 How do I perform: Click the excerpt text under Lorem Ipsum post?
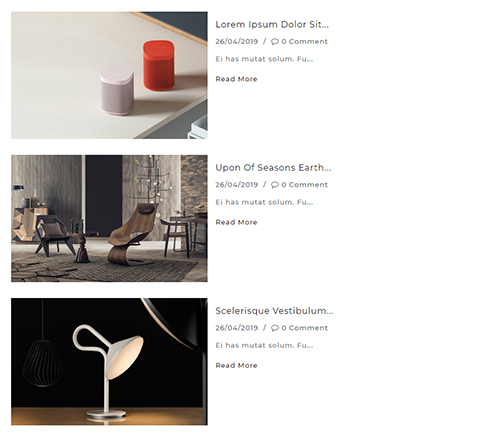click(264, 59)
